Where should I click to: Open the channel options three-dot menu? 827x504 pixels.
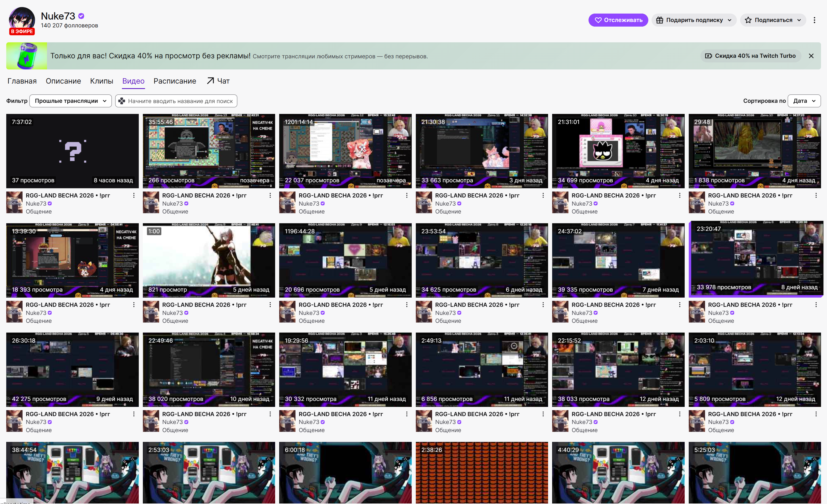(814, 20)
